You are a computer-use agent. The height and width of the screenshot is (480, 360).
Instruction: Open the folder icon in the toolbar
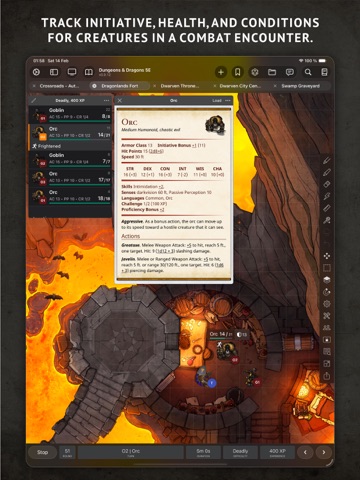click(x=272, y=72)
